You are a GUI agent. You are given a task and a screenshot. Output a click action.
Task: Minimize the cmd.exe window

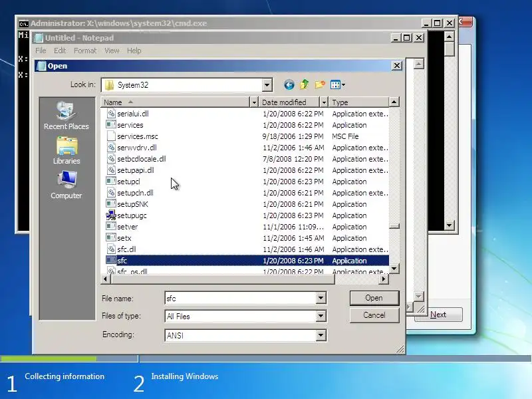(x=426, y=23)
